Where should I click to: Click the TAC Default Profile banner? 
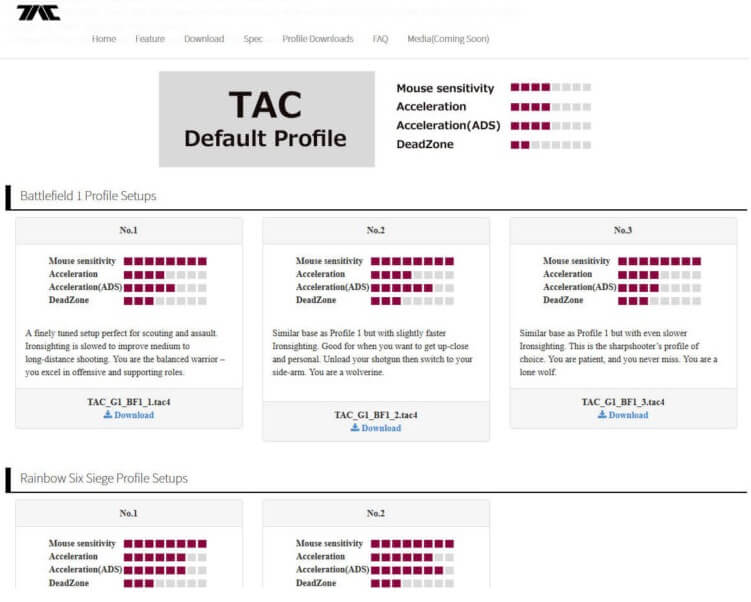pos(267,119)
